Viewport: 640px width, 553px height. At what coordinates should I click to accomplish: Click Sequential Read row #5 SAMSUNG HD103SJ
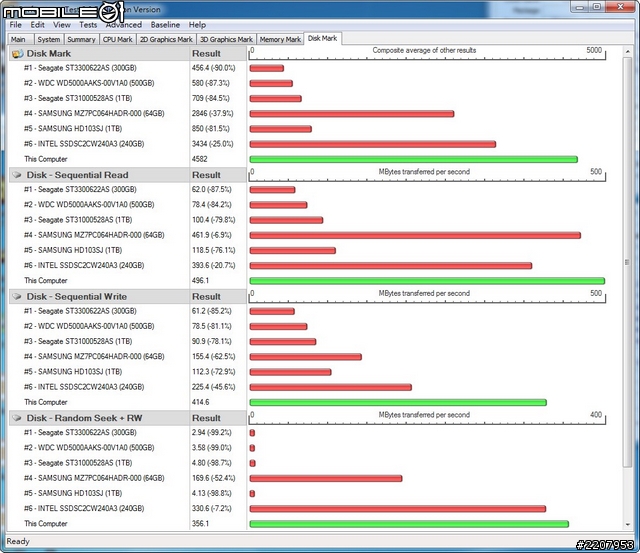tap(73, 250)
